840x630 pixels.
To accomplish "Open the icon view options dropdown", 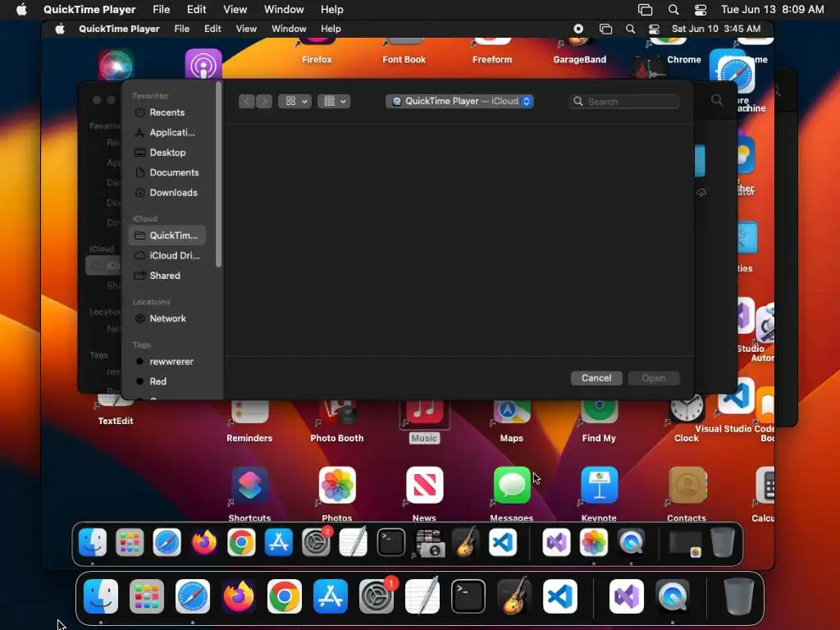I will coord(294,101).
